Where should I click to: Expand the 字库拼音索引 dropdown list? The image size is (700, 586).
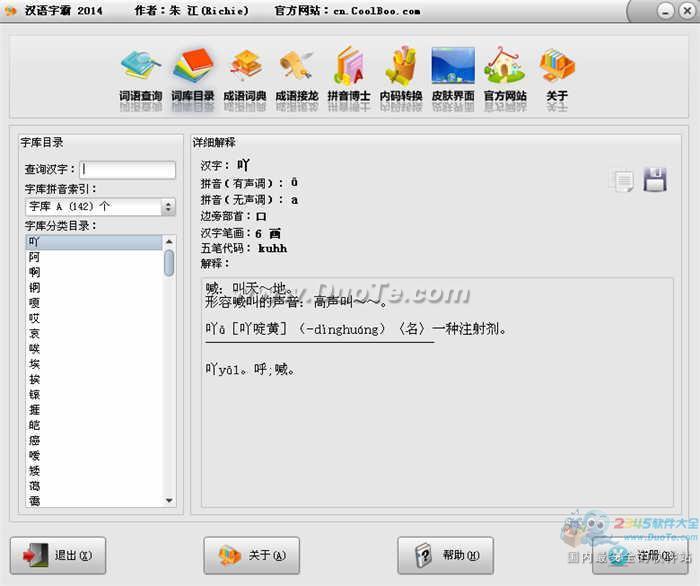pyautogui.click(x=168, y=207)
